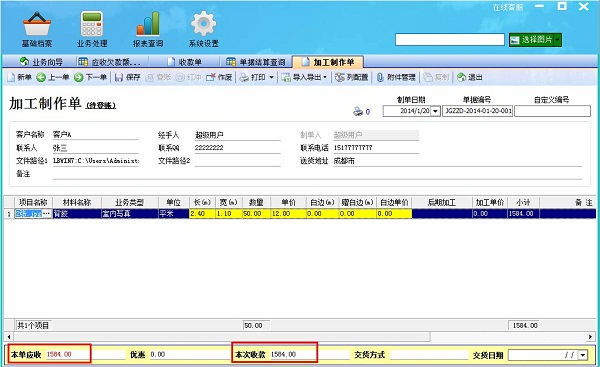Open 列配置 column configuration
600x367 pixels.
click(x=352, y=77)
